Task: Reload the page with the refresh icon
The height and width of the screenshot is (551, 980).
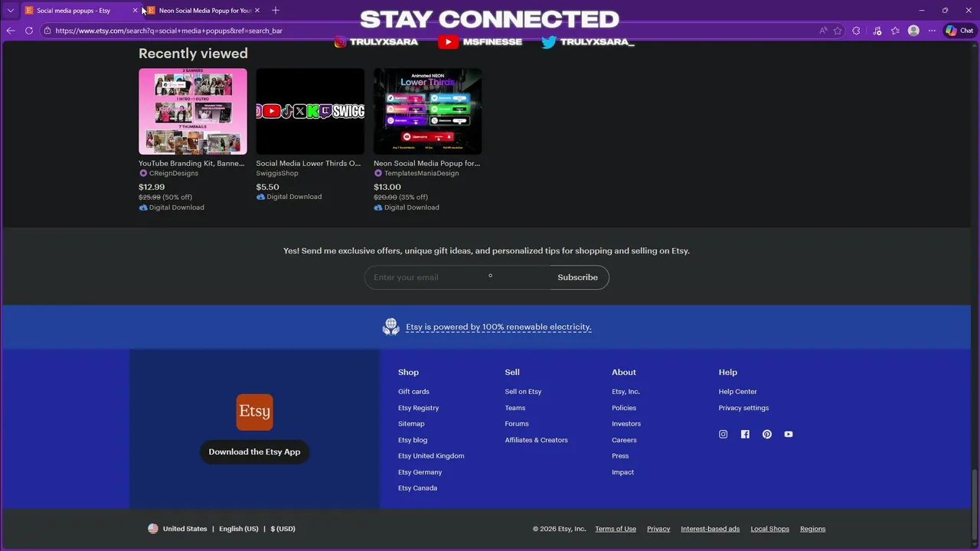Action: click(x=29, y=31)
